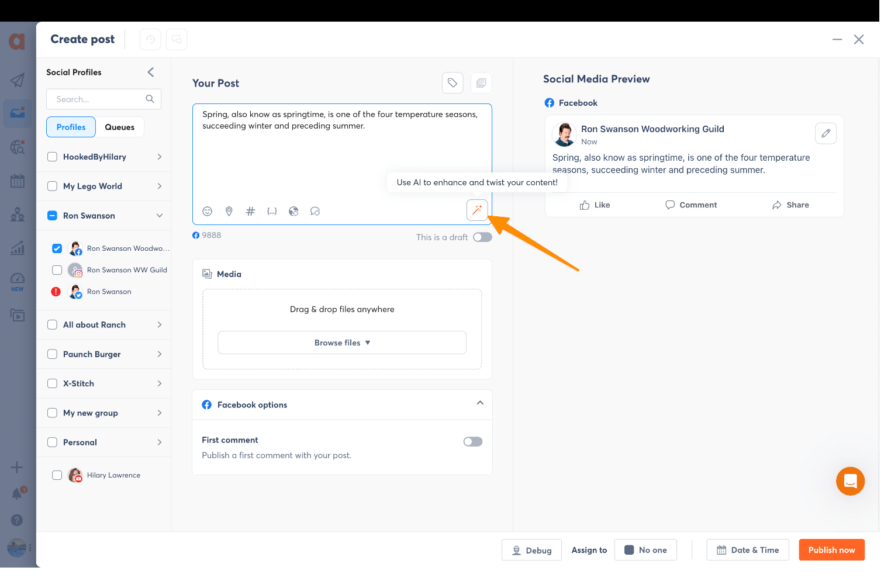Edit the Facebook preview with pencil icon
Screen dimensions: 891x588
tap(826, 133)
